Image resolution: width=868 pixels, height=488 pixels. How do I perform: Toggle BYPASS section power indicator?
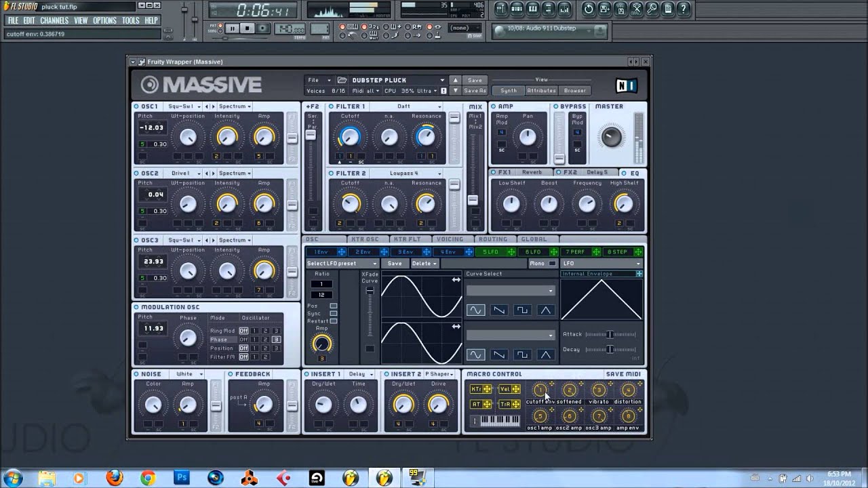(x=556, y=106)
